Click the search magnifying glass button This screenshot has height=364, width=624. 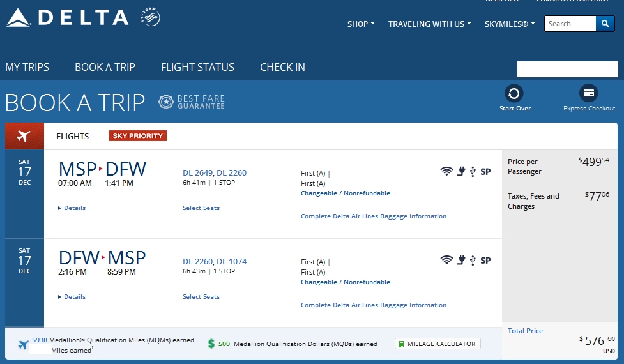tap(605, 24)
